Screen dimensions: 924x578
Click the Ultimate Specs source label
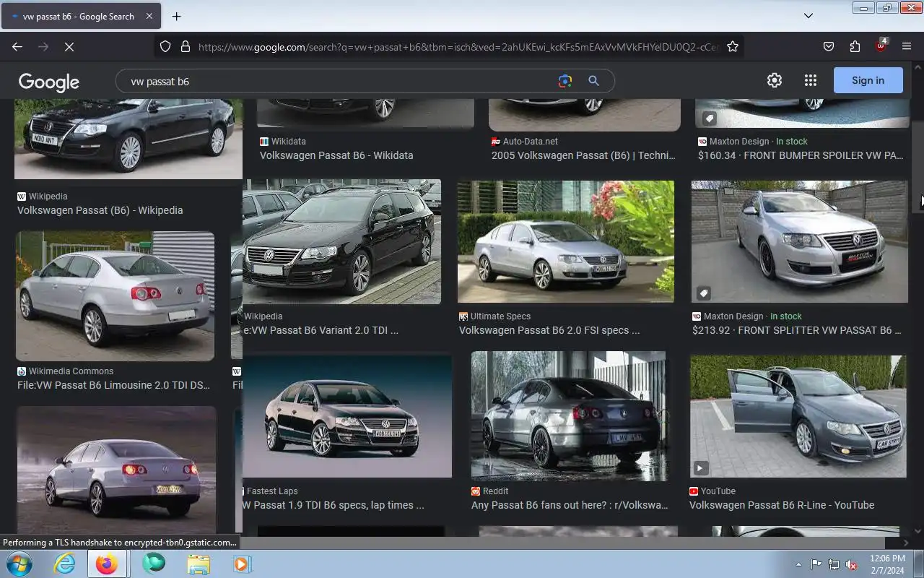tap(500, 316)
